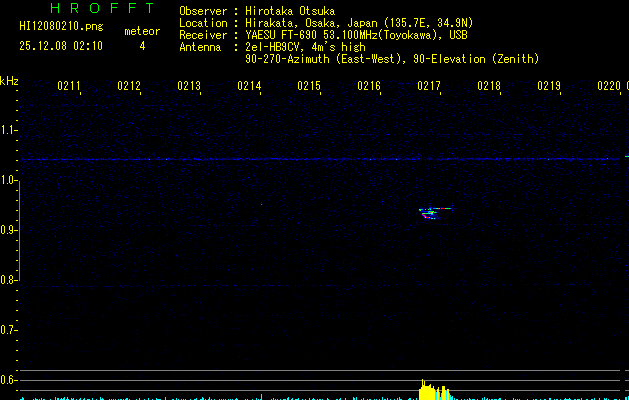Screen dimensions: 629x400
Task: Click the date stamp 25.12.08 02:10
Action: pyautogui.click(x=61, y=46)
